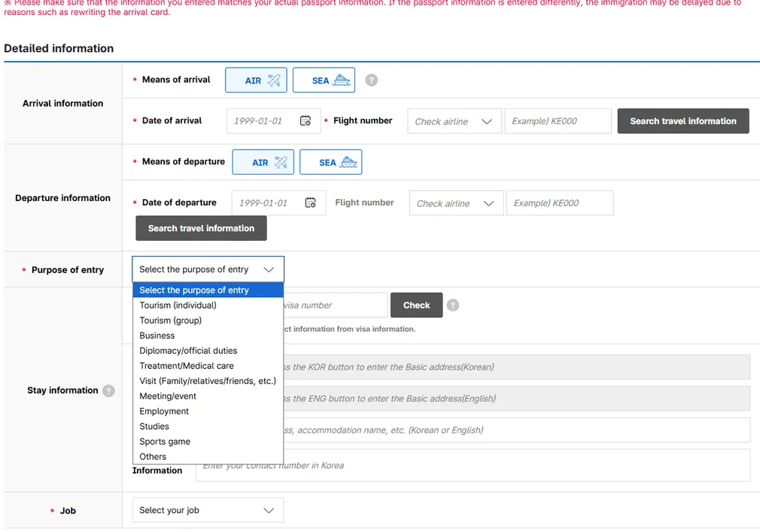Expand the arrival Check airline dropdown
The width and height of the screenshot is (760, 532).
coord(454,121)
